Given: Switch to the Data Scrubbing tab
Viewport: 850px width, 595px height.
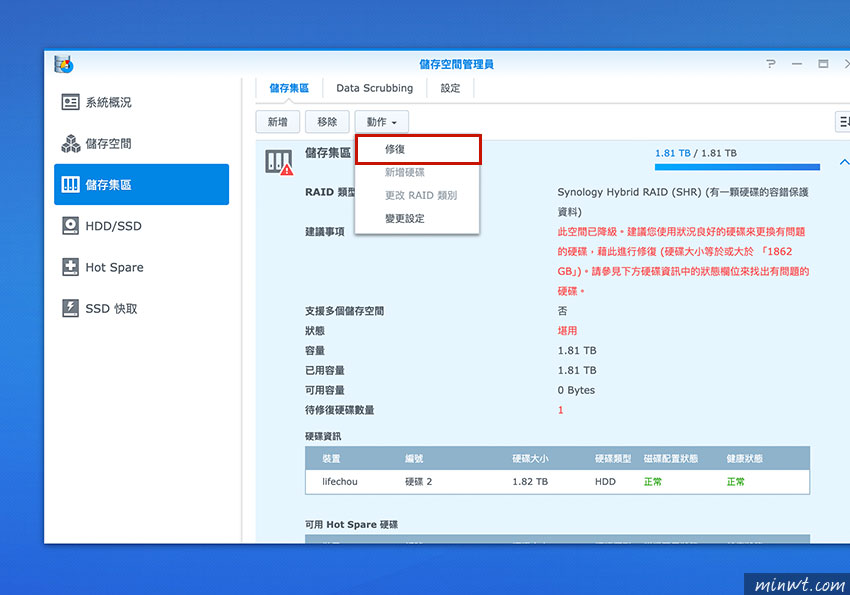Looking at the screenshot, I should click(x=374, y=88).
